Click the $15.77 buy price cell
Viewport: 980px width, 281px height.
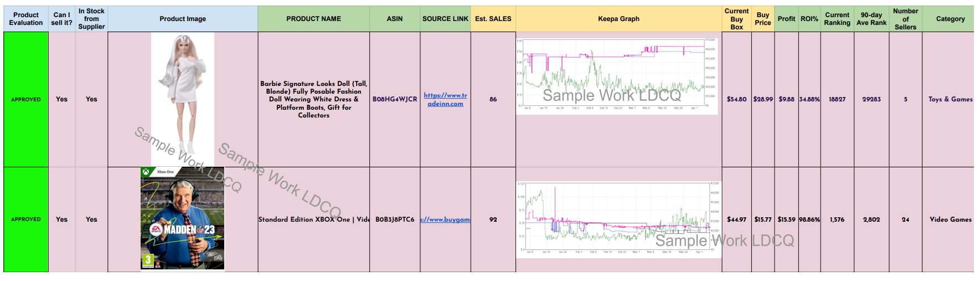click(x=763, y=219)
